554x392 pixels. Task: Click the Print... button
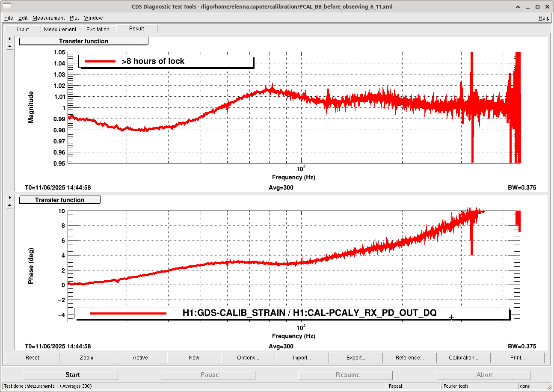pos(518,358)
